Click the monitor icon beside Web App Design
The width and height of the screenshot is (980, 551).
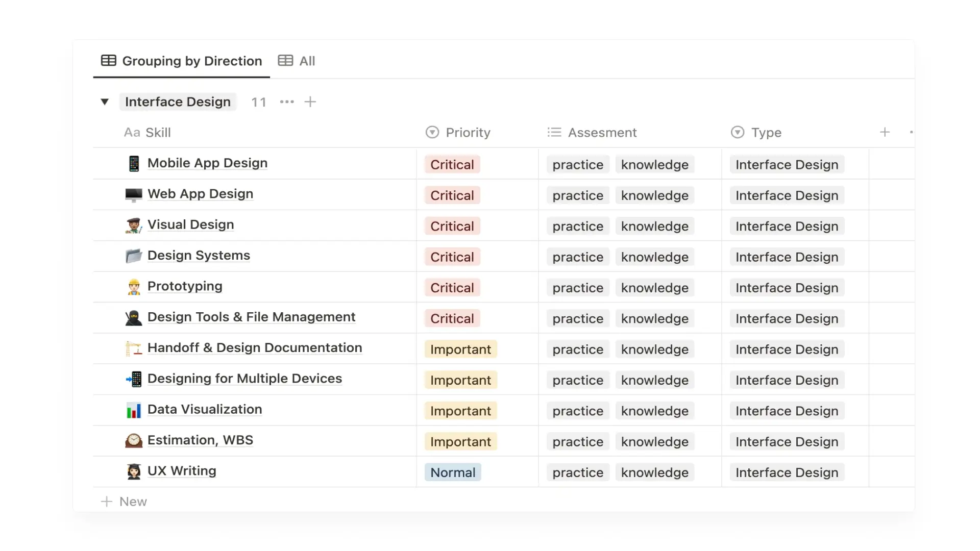[134, 194]
